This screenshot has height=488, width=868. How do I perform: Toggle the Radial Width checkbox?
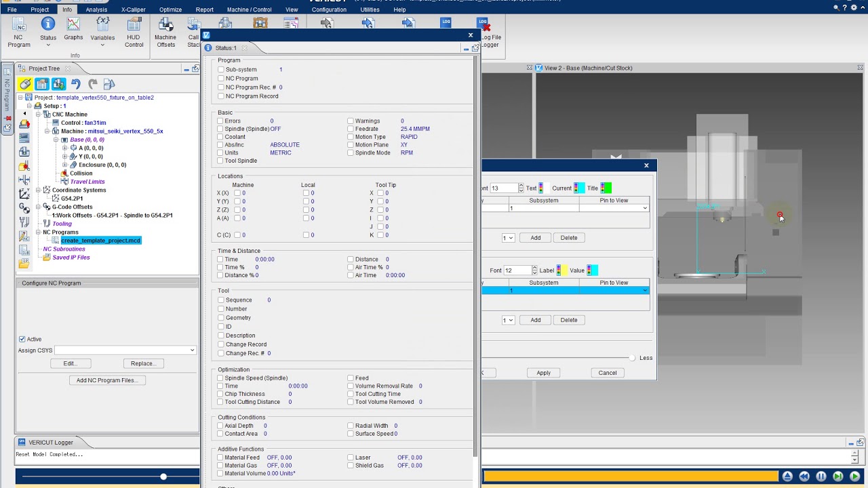[351, 426]
